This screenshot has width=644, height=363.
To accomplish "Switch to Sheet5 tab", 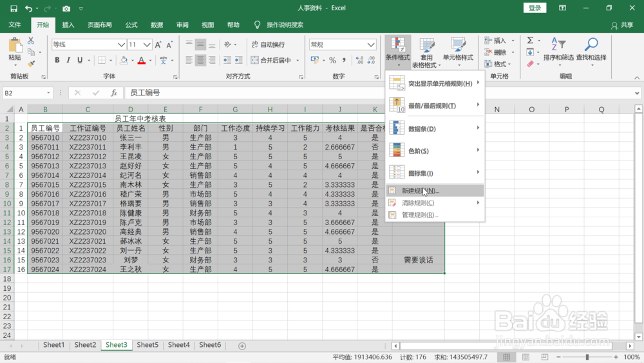I will [x=147, y=345].
